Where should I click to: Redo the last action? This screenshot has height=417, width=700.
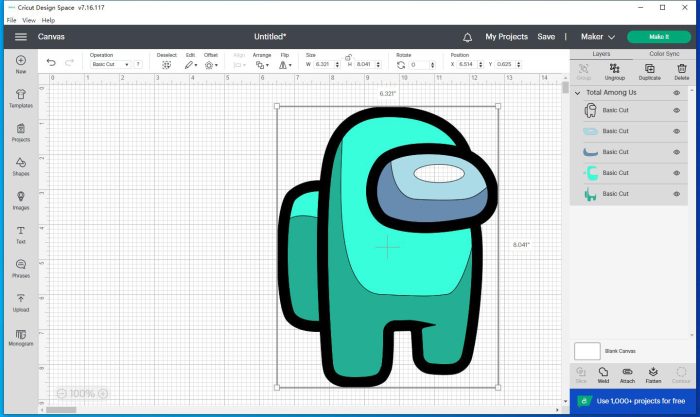pyautogui.click(x=69, y=63)
